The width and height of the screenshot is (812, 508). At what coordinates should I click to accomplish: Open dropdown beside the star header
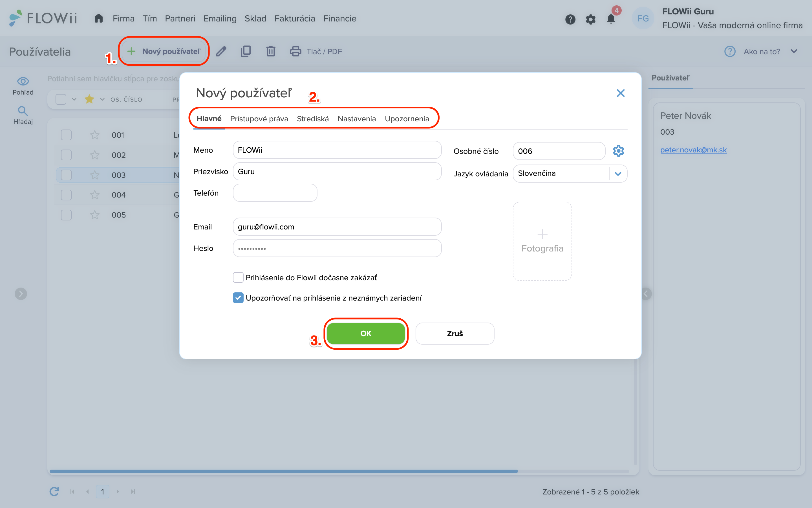102,99
